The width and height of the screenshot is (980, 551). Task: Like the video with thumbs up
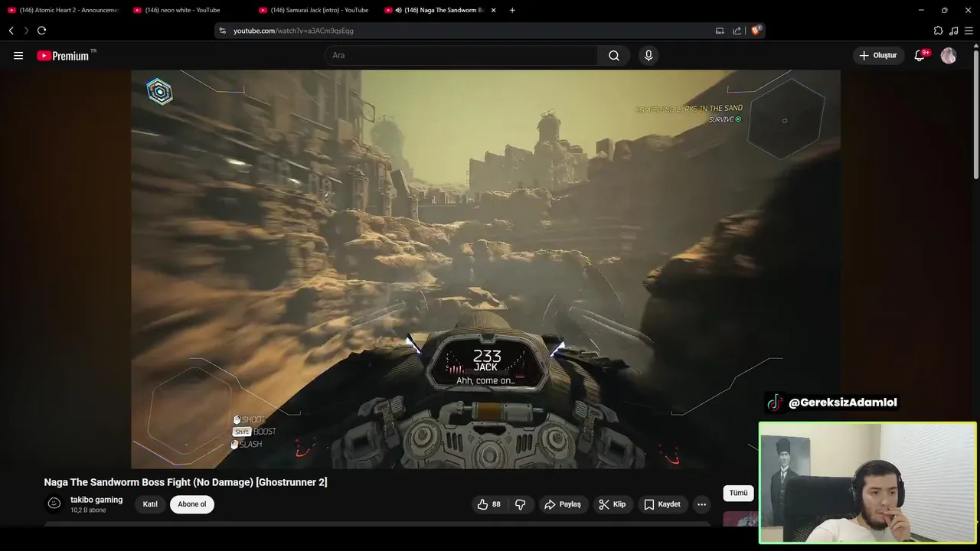click(x=489, y=504)
